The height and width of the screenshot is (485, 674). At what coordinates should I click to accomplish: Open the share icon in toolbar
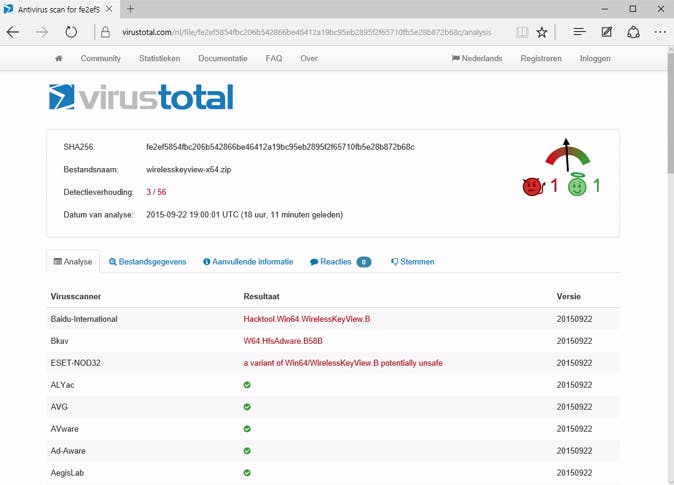[x=633, y=32]
